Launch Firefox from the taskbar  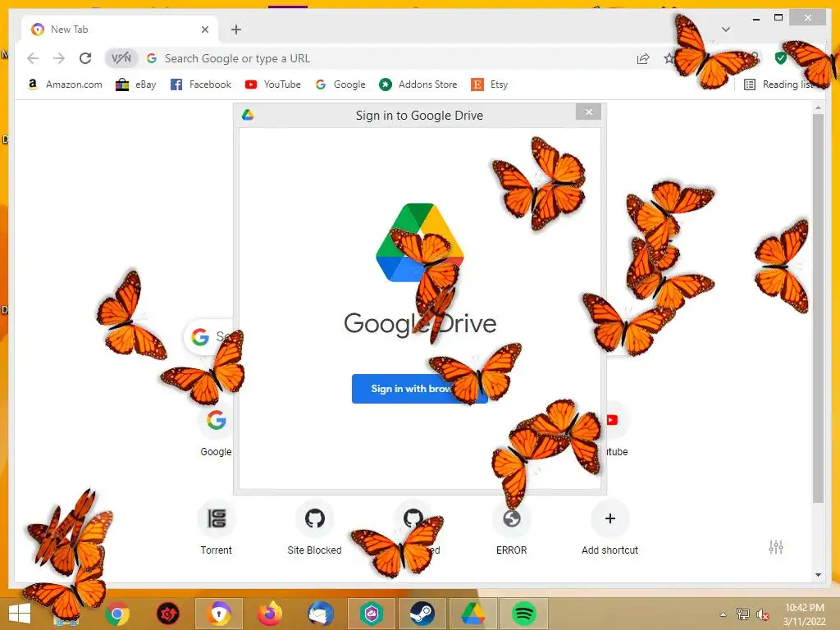pos(269,614)
